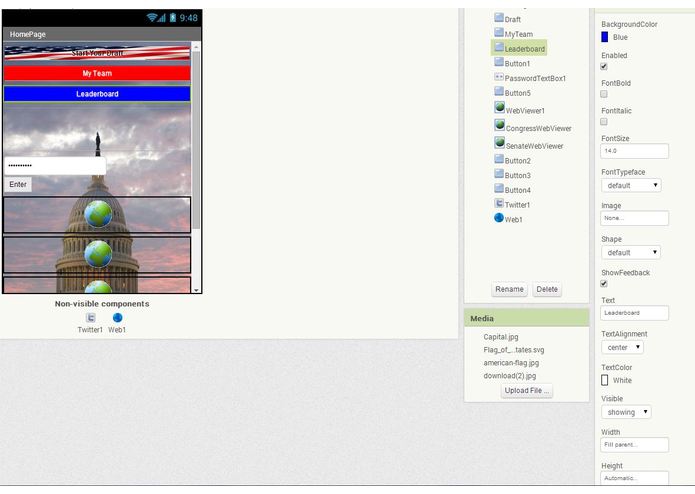Click the second globe web viewer in the phone preview
695x494 pixels.
pos(98,254)
